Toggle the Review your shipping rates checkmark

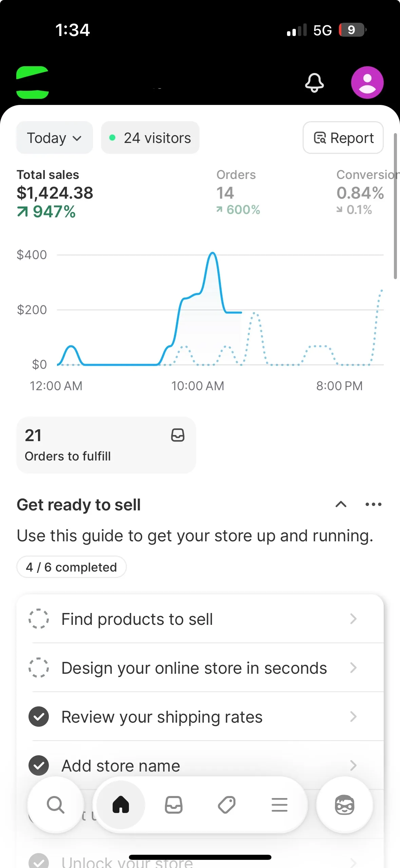[39, 717]
